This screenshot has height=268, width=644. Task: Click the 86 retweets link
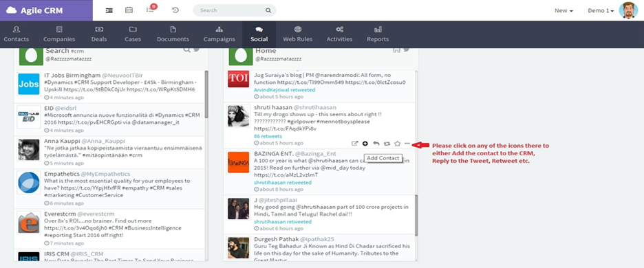pos(268,136)
